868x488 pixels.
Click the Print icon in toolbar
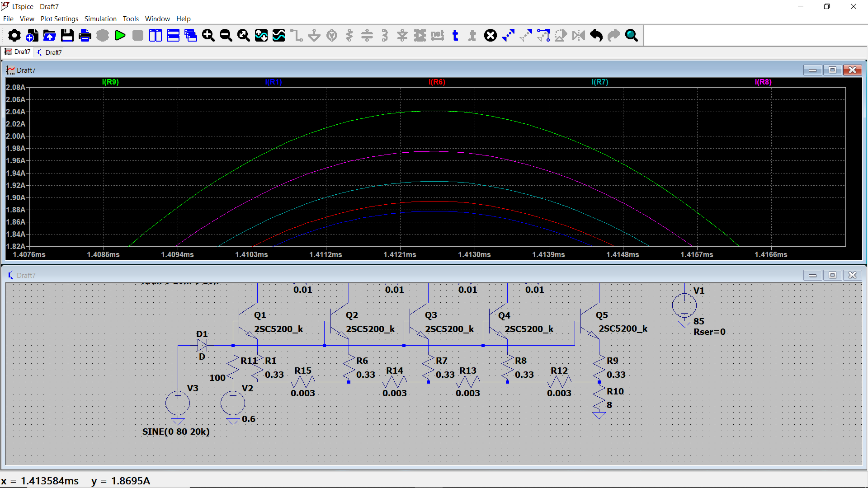click(85, 35)
